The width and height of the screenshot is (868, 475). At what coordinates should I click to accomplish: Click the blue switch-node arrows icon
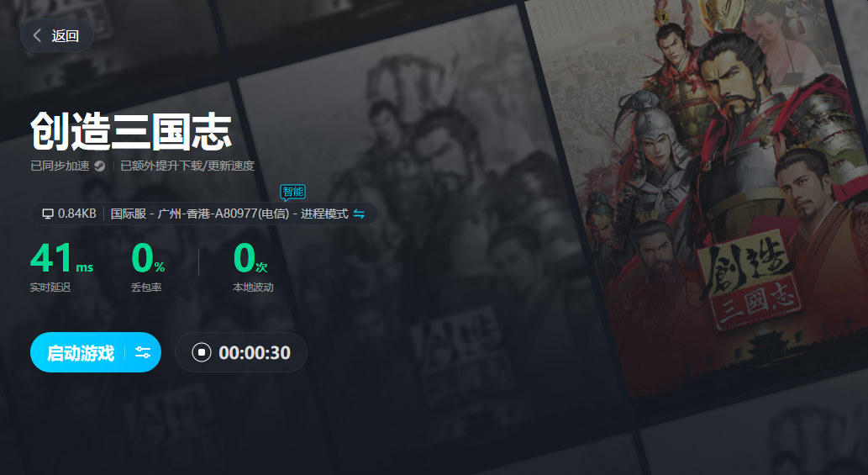tap(359, 214)
